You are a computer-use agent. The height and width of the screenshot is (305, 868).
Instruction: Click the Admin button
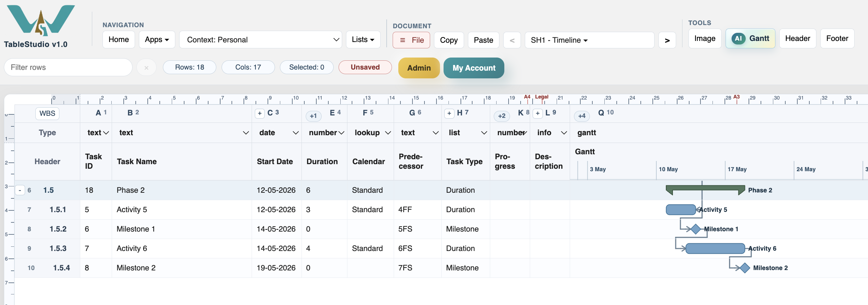(x=419, y=68)
